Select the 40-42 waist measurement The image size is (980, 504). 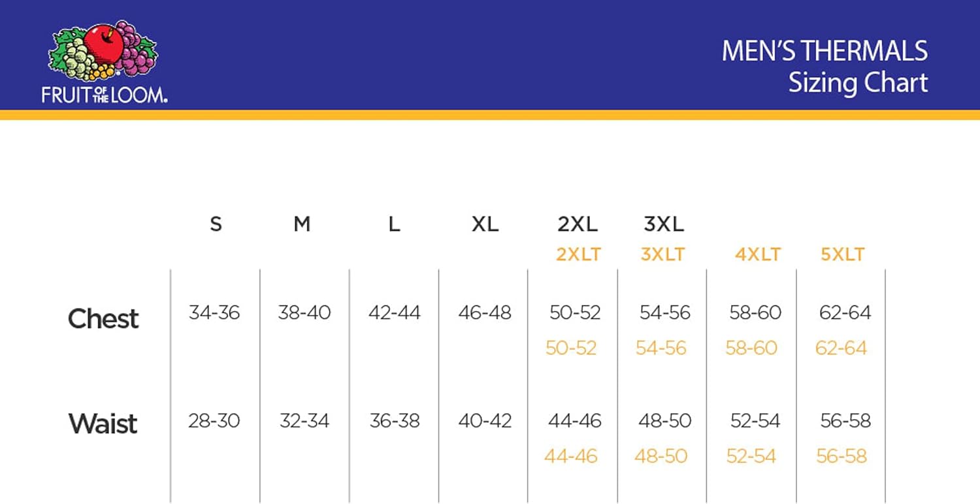(485, 420)
